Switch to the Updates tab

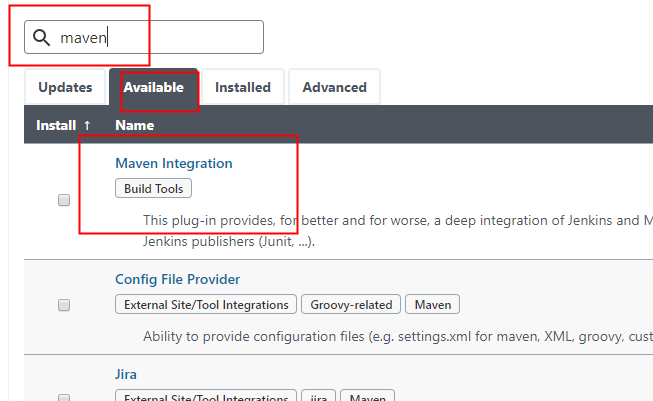(x=65, y=87)
